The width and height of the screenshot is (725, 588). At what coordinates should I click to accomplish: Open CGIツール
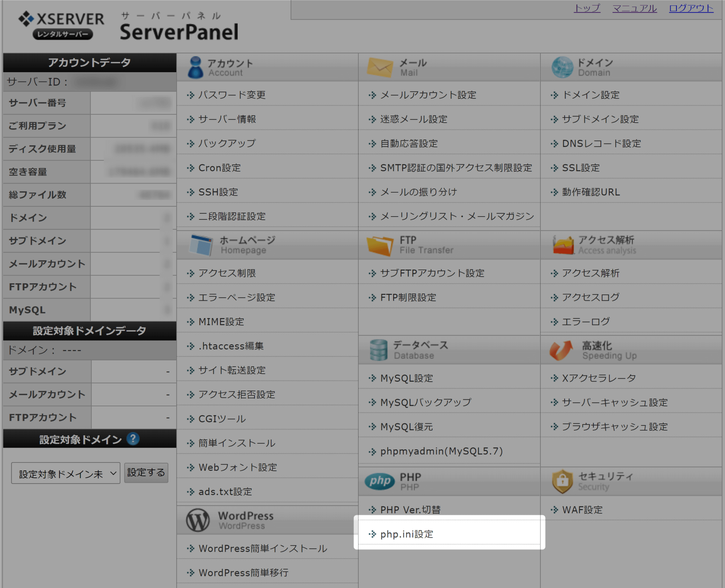[222, 419]
